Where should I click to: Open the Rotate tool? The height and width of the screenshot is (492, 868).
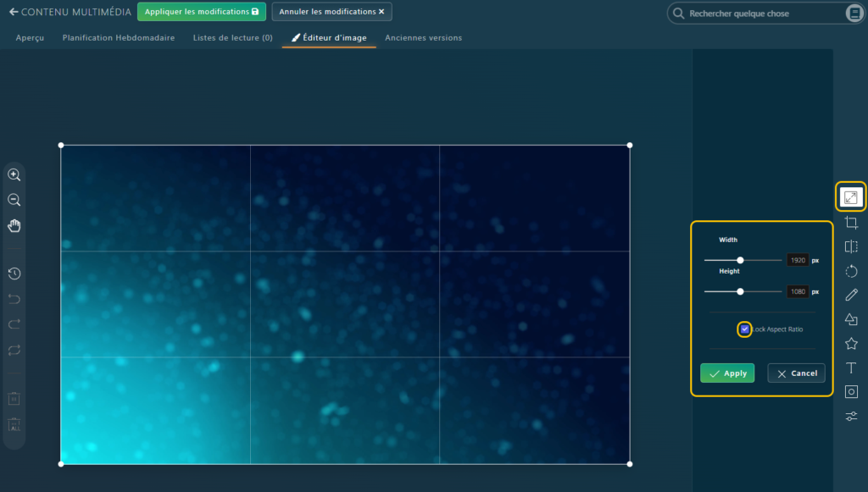pos(851,271)
